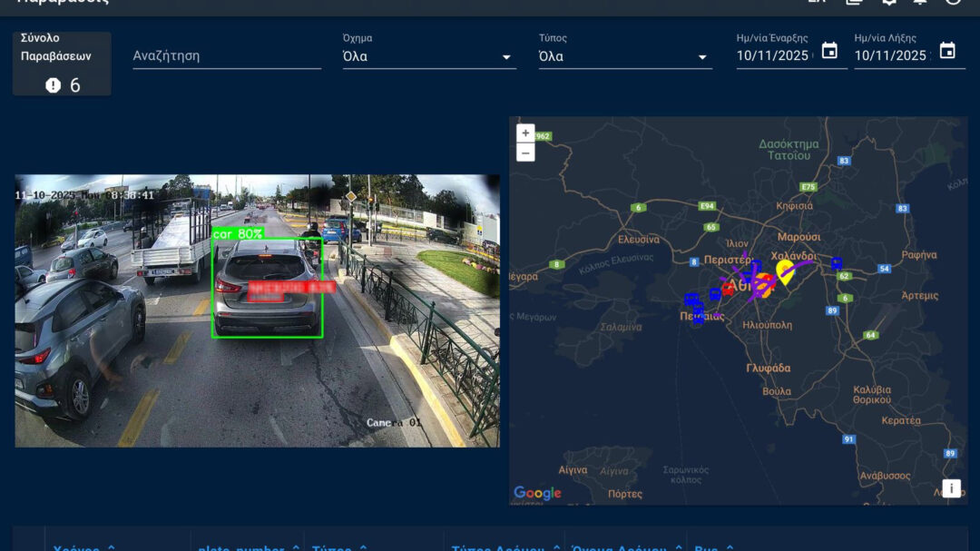The height and width of the screenshot is (551, 980).
Task: Focus the Αναζήτηση search field
Action: tap(227, 55)
